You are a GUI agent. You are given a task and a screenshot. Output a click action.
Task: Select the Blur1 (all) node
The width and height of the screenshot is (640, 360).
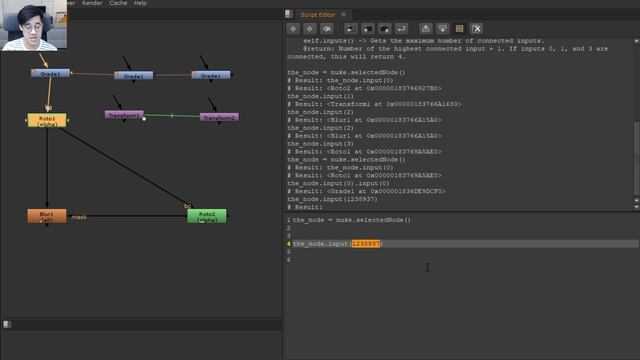pyautogui.click(x=47, y=216)
